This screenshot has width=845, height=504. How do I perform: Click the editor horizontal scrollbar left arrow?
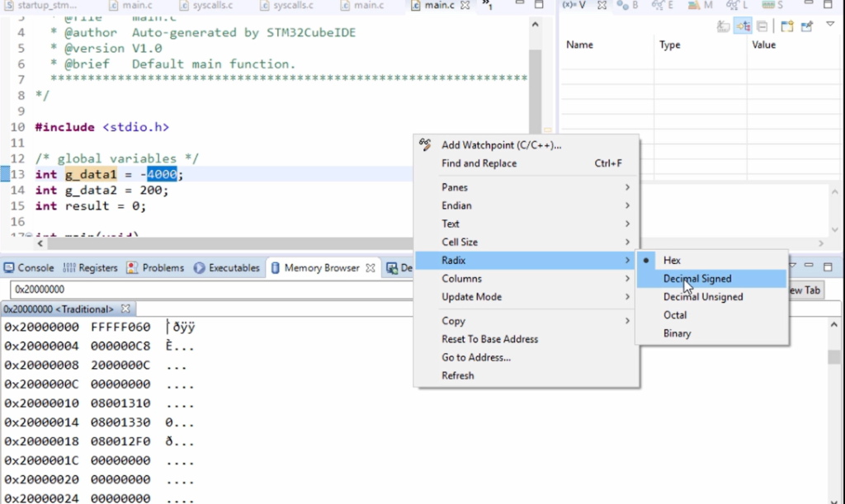40,243
